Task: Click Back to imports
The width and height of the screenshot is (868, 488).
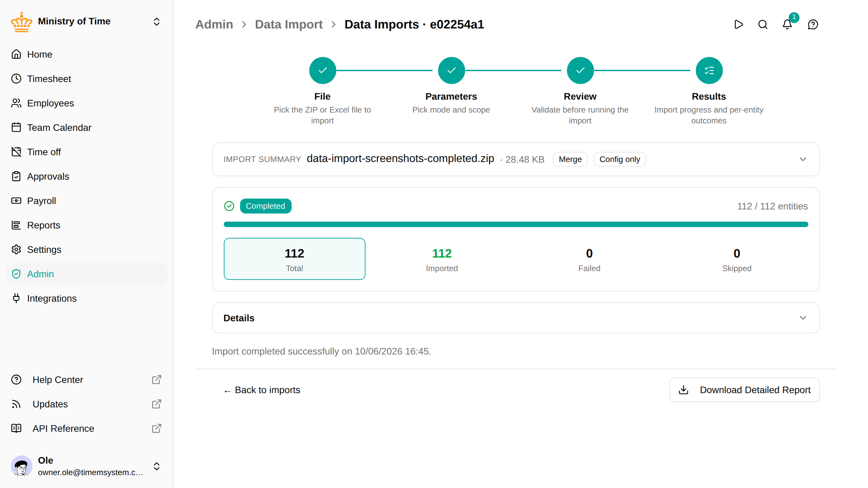Action: tap(262, 390)
